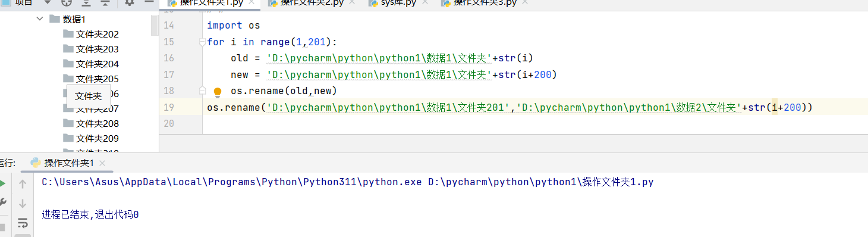868x237 pixels.
Task: Click the expand all icon in project toolbar
Action: [86, 2]
